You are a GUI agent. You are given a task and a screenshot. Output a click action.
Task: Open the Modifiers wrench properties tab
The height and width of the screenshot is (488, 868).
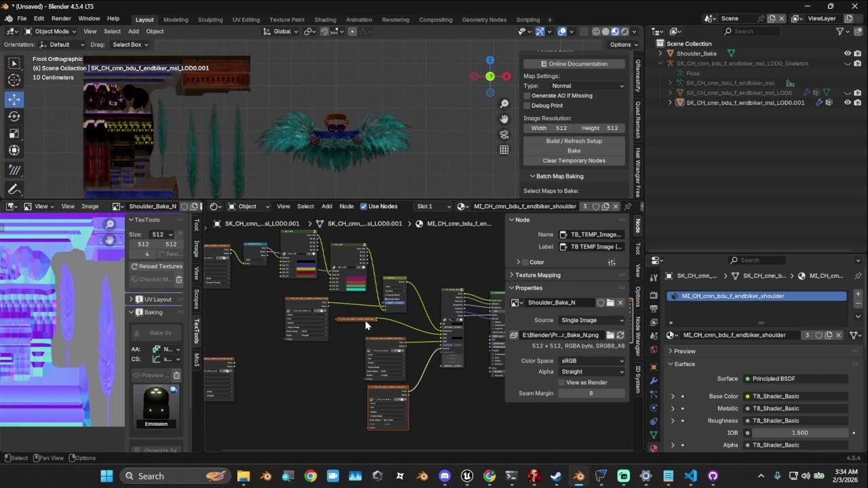click(x=654, y=381)
